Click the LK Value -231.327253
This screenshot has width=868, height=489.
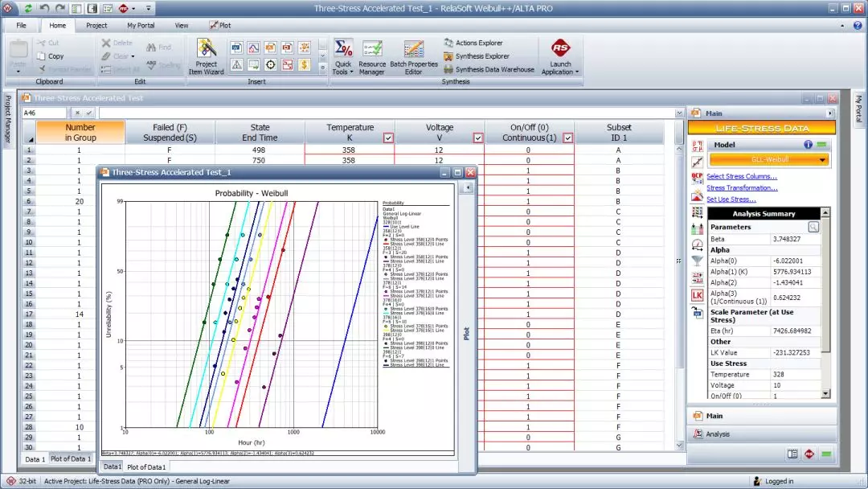[x=791, y=352]
